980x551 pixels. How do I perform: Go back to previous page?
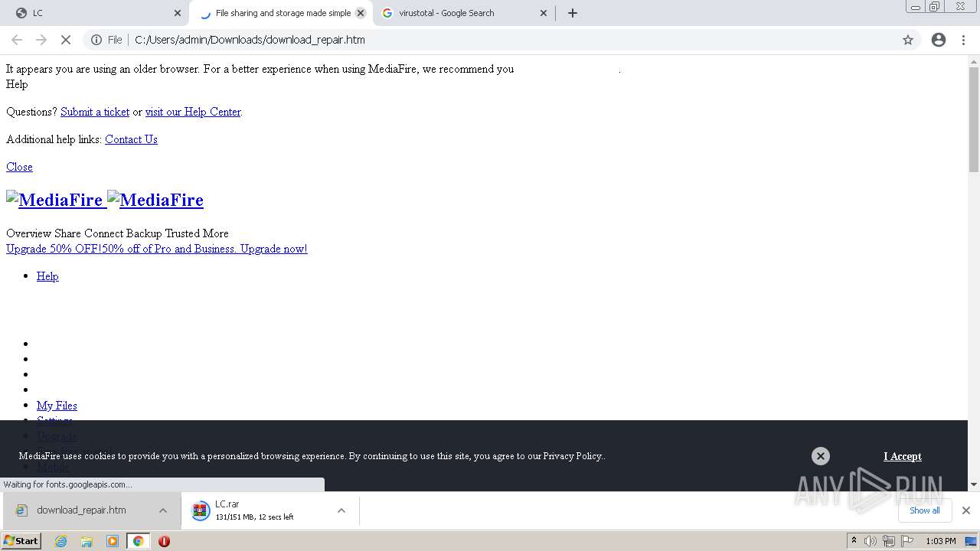point(17,40)
